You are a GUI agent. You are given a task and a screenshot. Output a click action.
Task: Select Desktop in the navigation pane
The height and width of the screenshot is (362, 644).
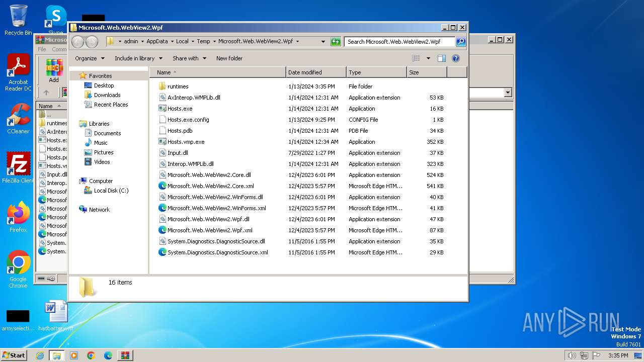coord(104,85)
